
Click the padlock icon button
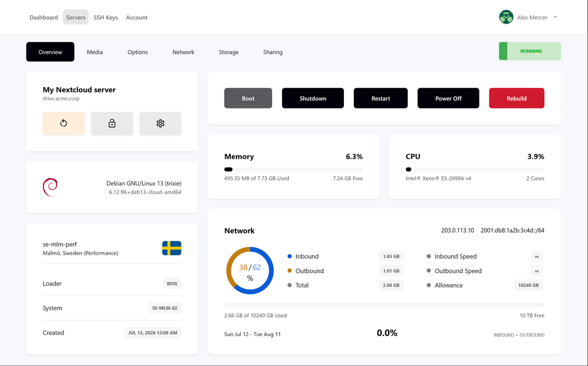click(112, 123)
